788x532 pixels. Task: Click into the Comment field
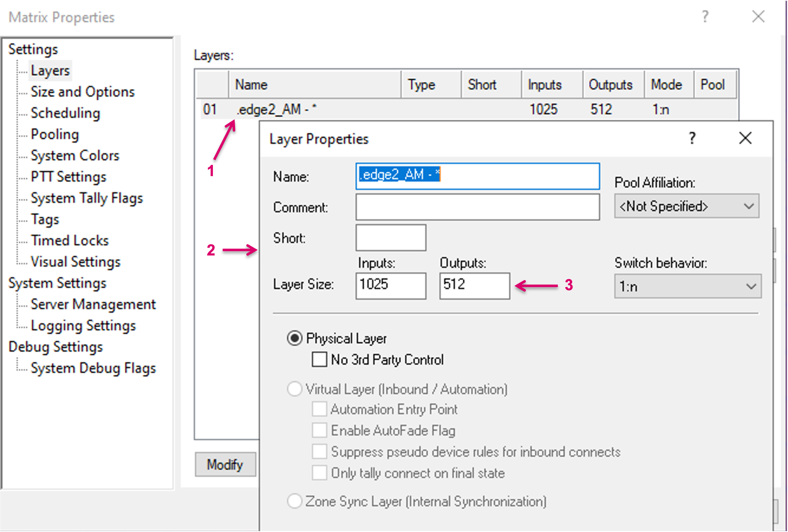coord(477,207)
